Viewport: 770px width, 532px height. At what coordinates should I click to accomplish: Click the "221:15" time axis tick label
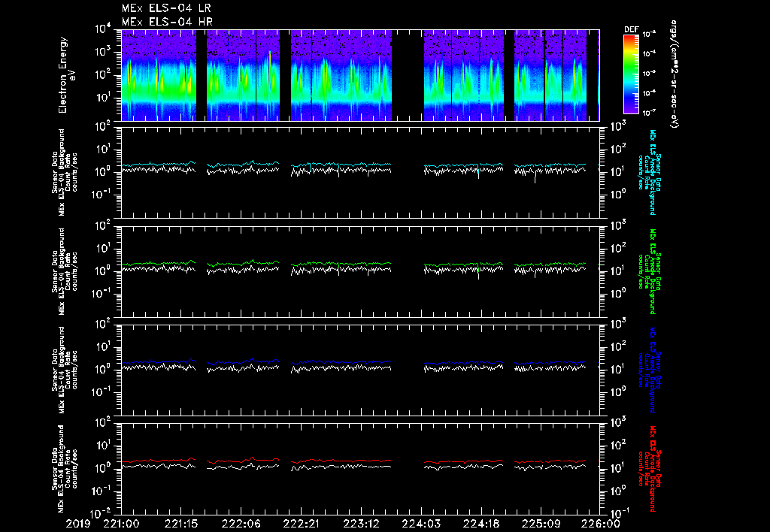pyautogui.click(x=181, y=524)
